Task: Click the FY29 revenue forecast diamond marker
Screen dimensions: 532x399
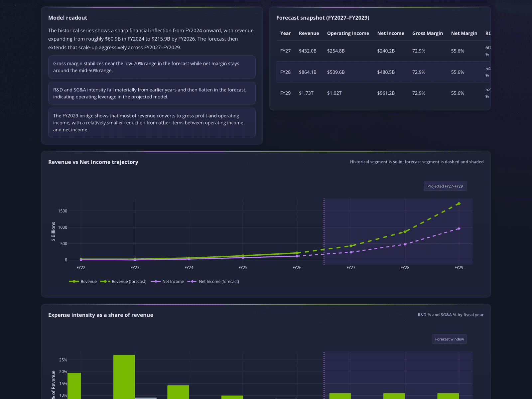Action: [459, 203]
